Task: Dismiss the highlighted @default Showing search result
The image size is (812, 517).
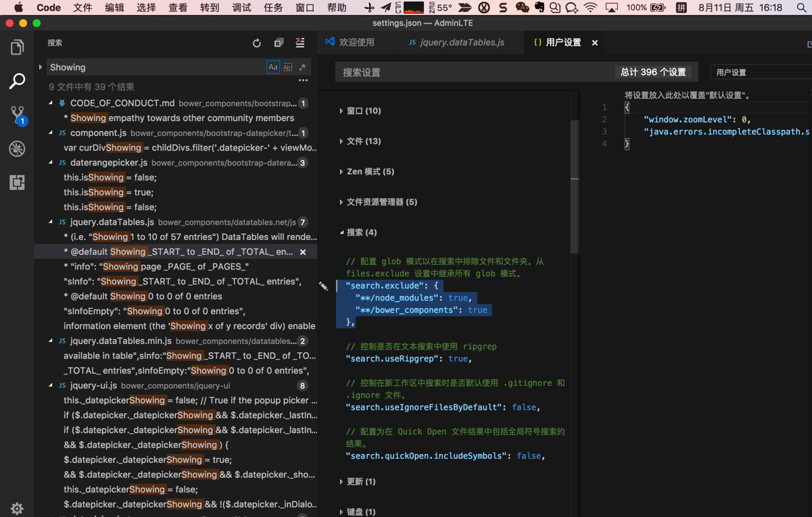Action: (x=303, y=252)
